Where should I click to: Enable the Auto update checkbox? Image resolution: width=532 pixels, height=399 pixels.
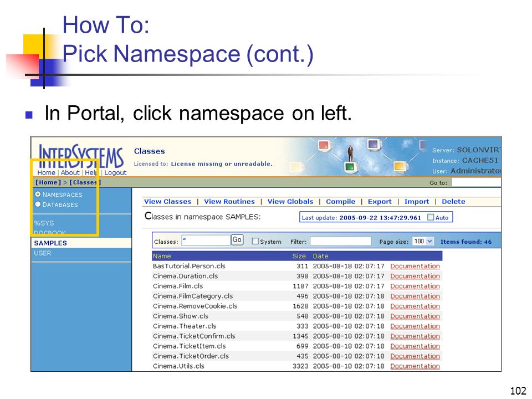pyautogui.click(x=431, y=217)
